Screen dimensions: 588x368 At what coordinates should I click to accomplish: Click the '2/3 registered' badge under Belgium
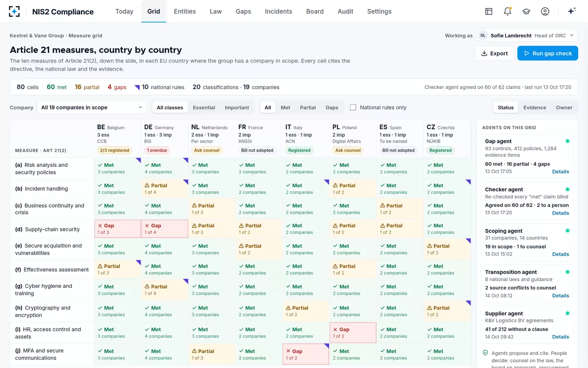tap(115, 150)
